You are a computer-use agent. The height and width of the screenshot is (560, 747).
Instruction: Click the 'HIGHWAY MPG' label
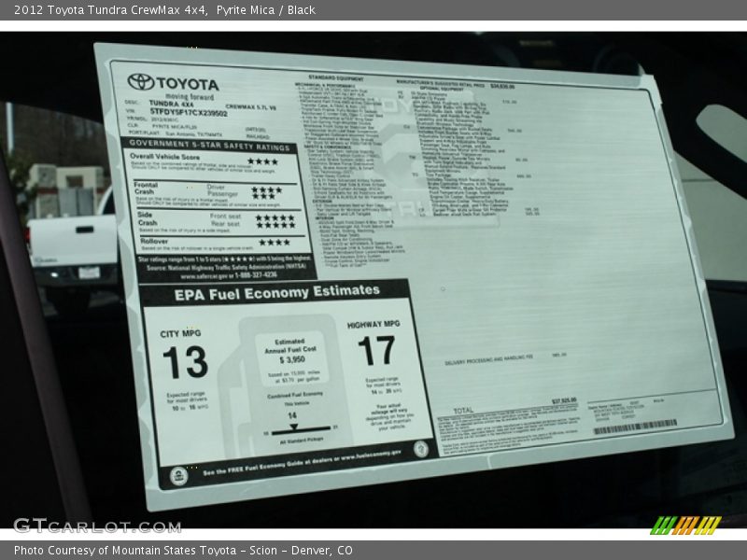(x=373, y=324)
